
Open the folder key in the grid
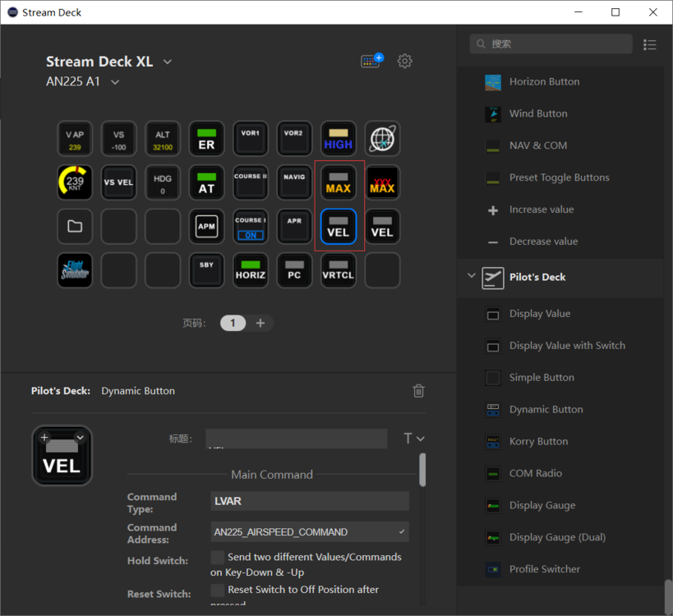coord(75,226)
